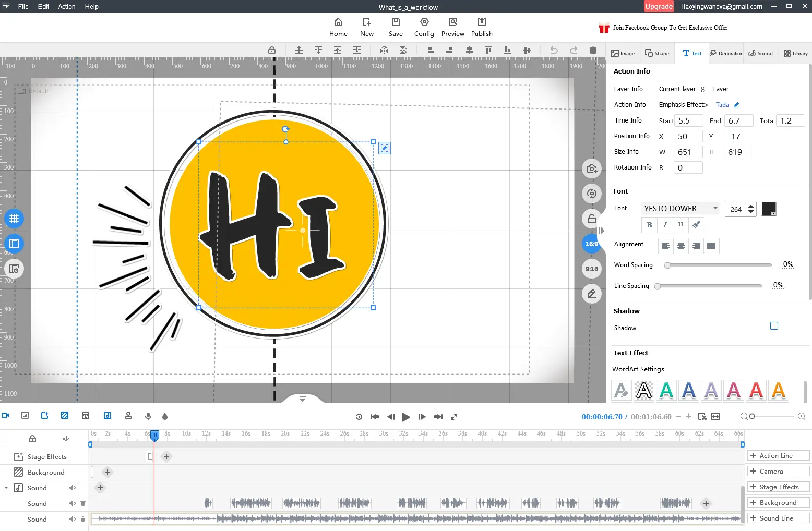812x531 pixels.
Task: Click the Action Line add button
Action: point(778,455)
